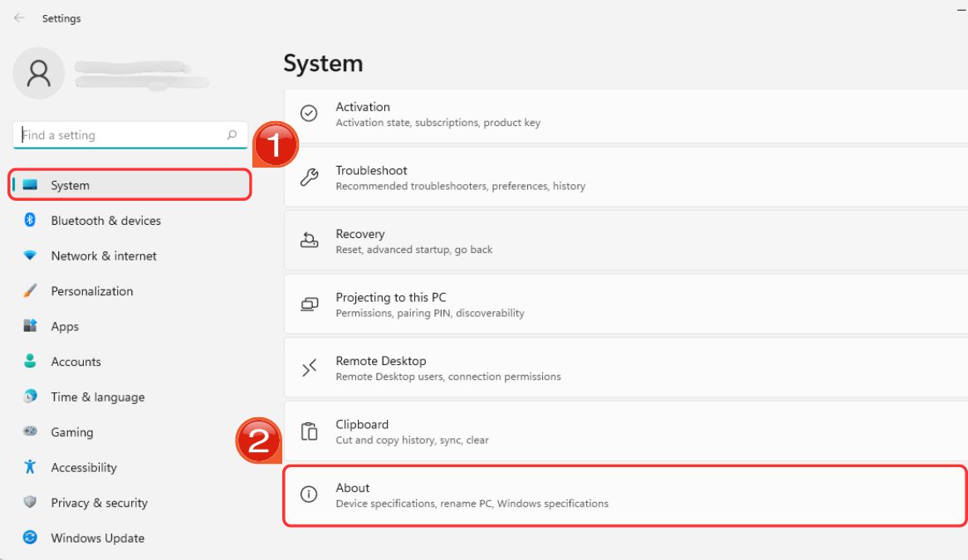The width and height of the screenshot is (968, 560).
Task: Click the Accounts person icon
Action: coord(31,362)
